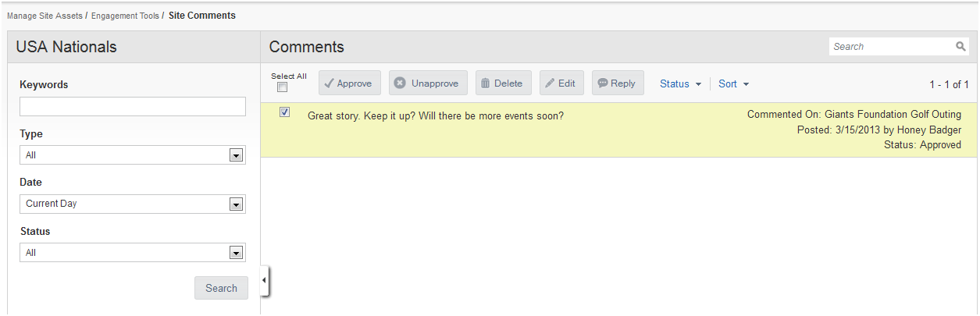Click the Edit pencil button
The height and width of the screenshot is (316, 980).
561,83
